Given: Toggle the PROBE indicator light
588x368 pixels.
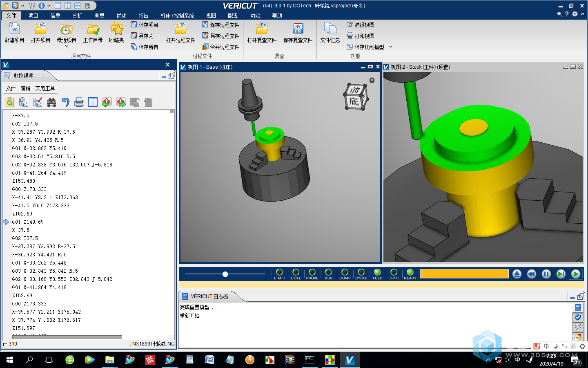Looking at the screenshot, I should (312, 272).
